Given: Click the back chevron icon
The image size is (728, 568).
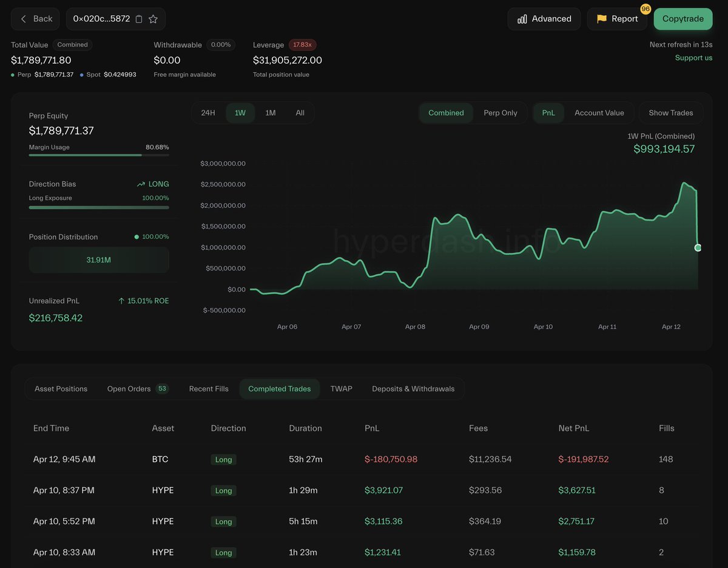Looking at the screenshot, I should [x=22, y=19].
